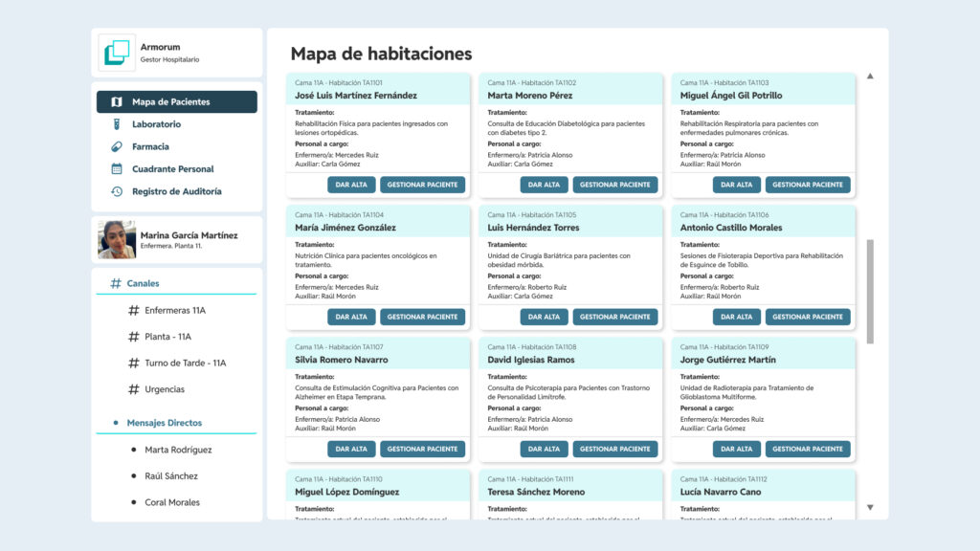Click Dar Alta for Jorge Gutiérrez Martín
Image resolution: width=980 pixels, height=551 pixels.
coord(736,449)
